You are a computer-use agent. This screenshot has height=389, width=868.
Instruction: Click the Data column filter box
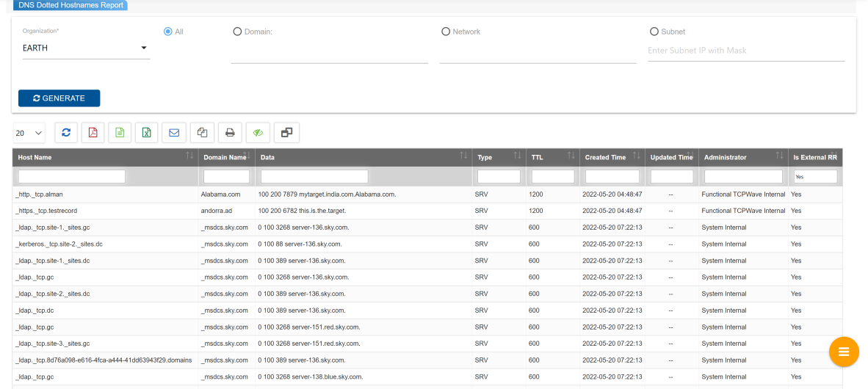[314, 176]
